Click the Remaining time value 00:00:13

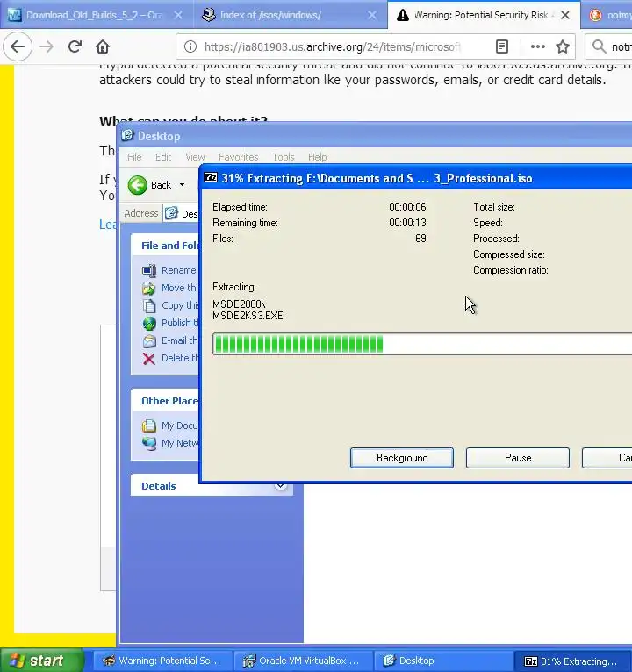pyautogui.click(x=407, y=223)
